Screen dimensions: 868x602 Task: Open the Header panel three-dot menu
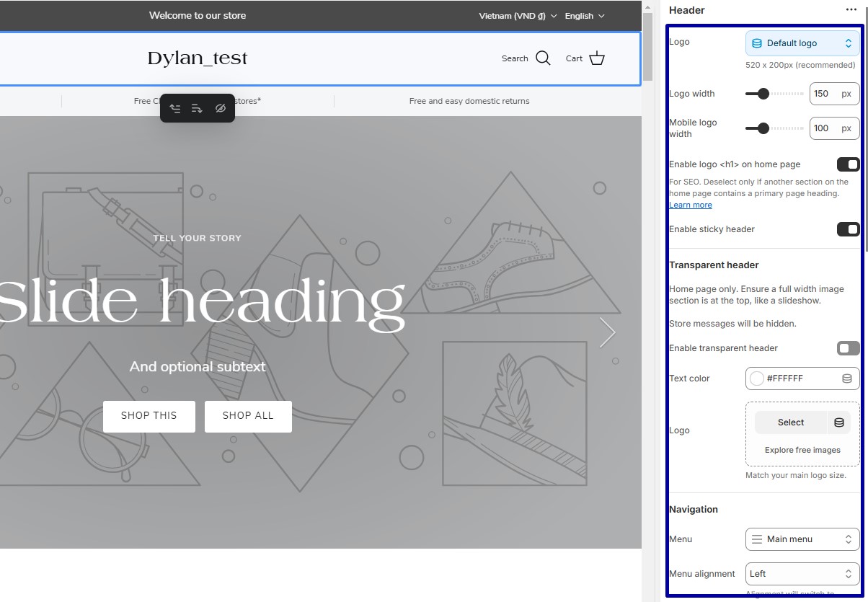tap(851, 10)
